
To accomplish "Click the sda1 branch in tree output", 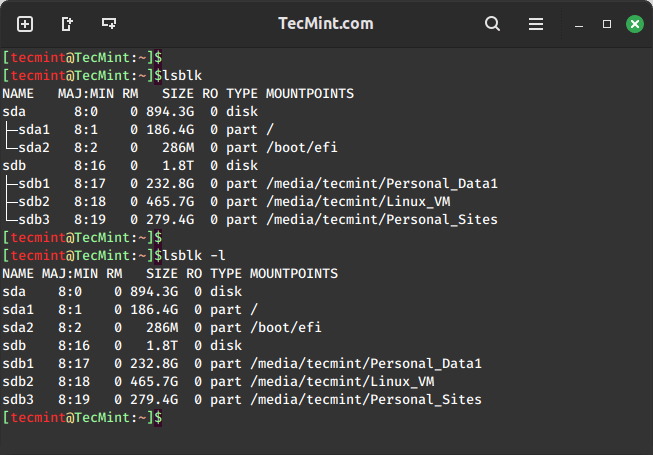I will click(34, 129).
